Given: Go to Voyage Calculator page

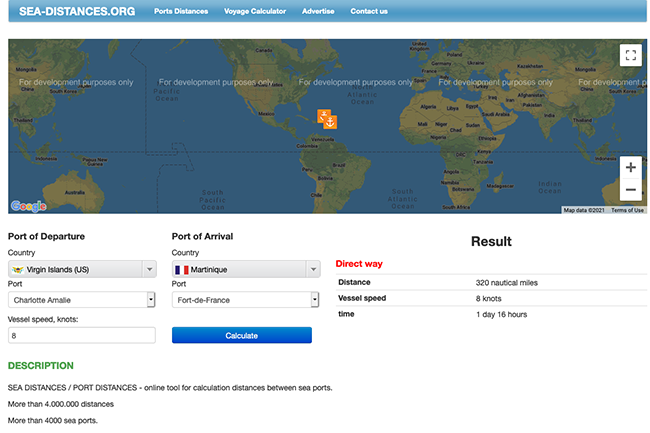Looking at the screenshot, I should coord(255,11).
